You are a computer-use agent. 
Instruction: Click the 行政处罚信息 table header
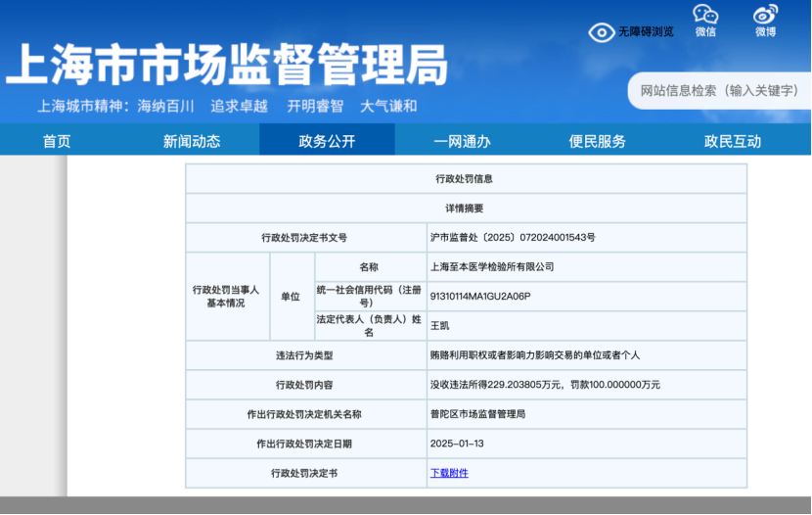point(464,179)
